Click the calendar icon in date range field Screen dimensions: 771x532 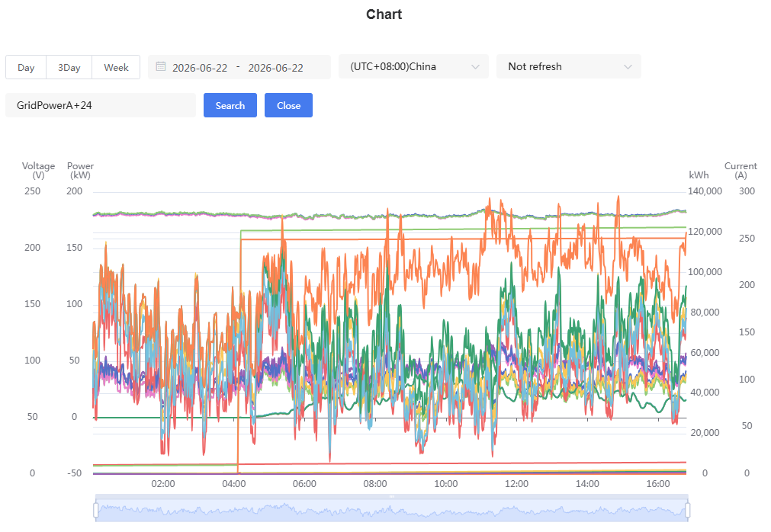(161, 66)
